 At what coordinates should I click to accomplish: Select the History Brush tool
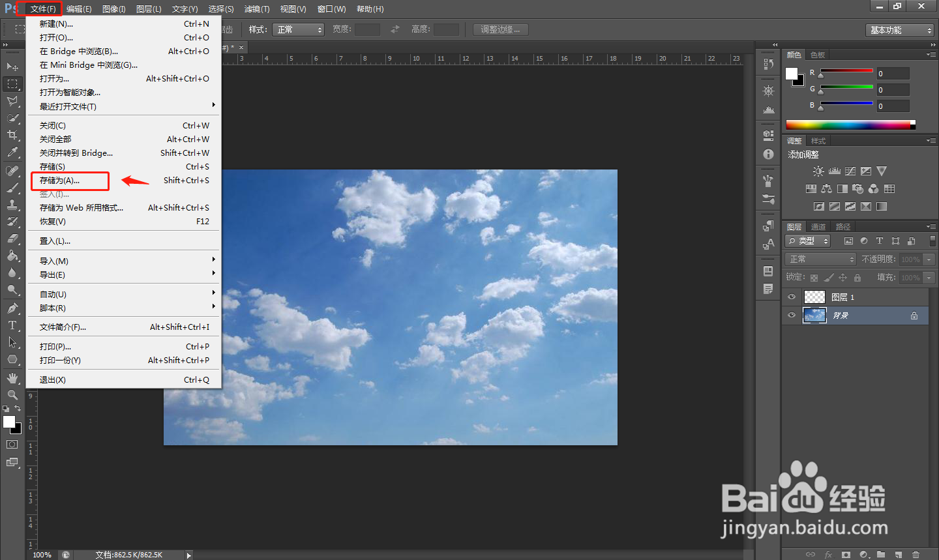pos(12,222)
